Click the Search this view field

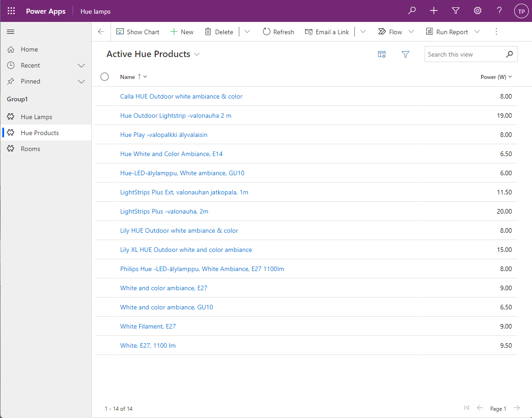(x=464, y=54)
